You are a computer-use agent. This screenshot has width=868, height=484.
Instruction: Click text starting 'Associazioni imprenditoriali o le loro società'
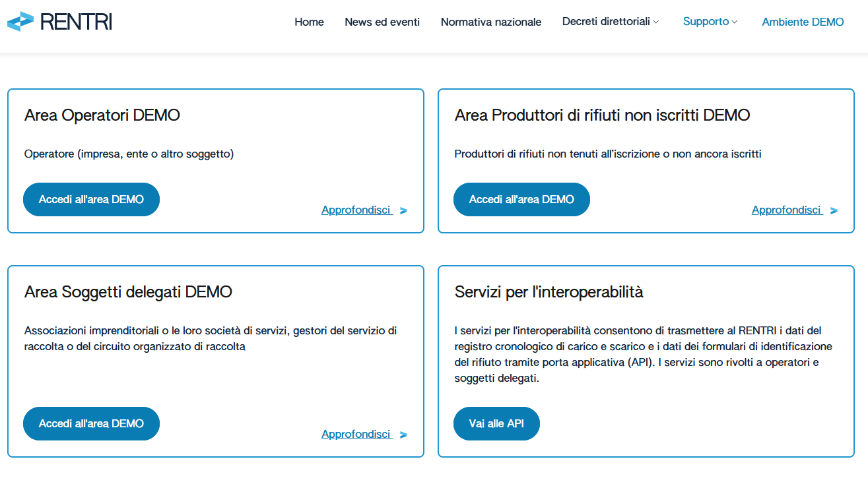click(211, 339)
